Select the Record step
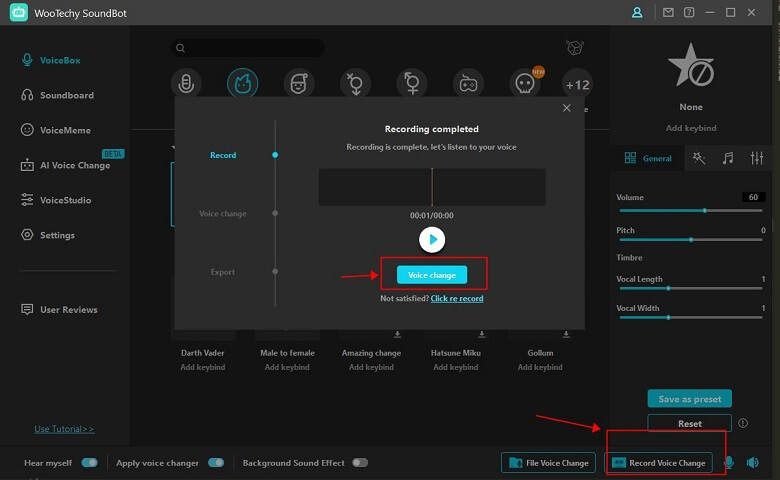This screenshot has height=480, width=780. (x=223, y=155)
